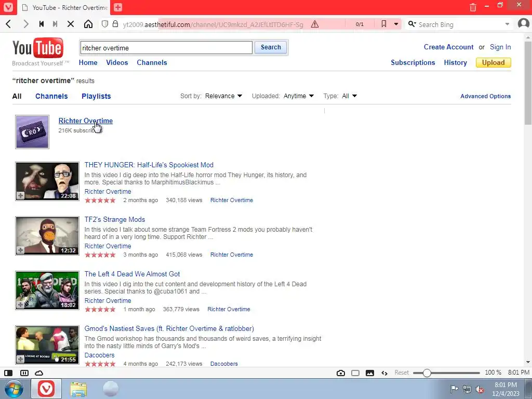Toggle tab tiling in status bar
The image size is (532, 399).
pos(24,373)
